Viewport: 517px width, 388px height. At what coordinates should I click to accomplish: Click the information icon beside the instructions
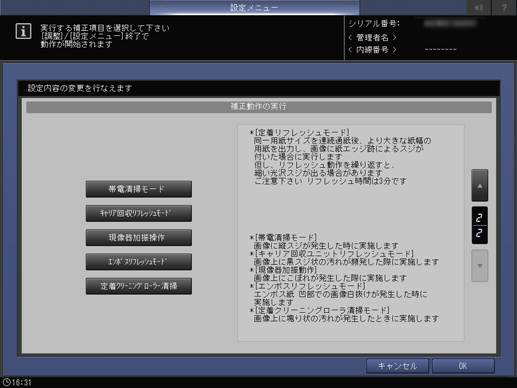[23, 31]
